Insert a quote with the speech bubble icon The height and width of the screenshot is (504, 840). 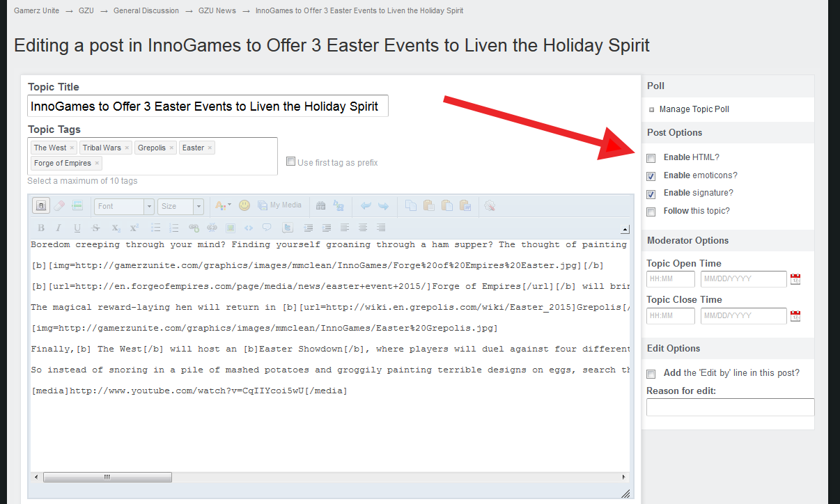coord(267,228)
